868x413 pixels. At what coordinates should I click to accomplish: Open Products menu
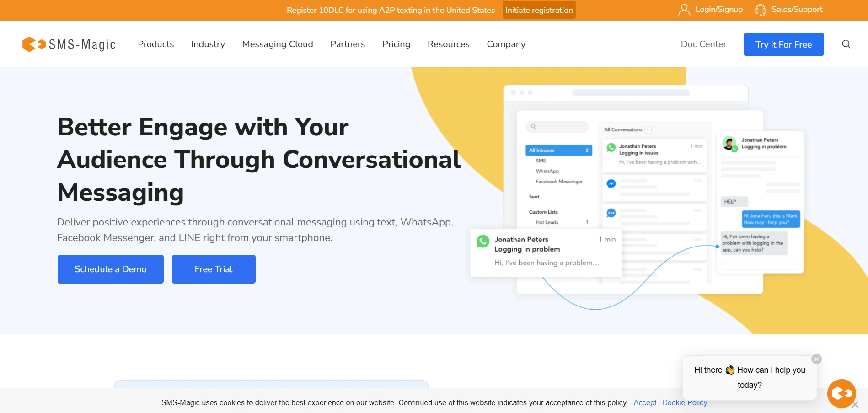coord(156,44)
